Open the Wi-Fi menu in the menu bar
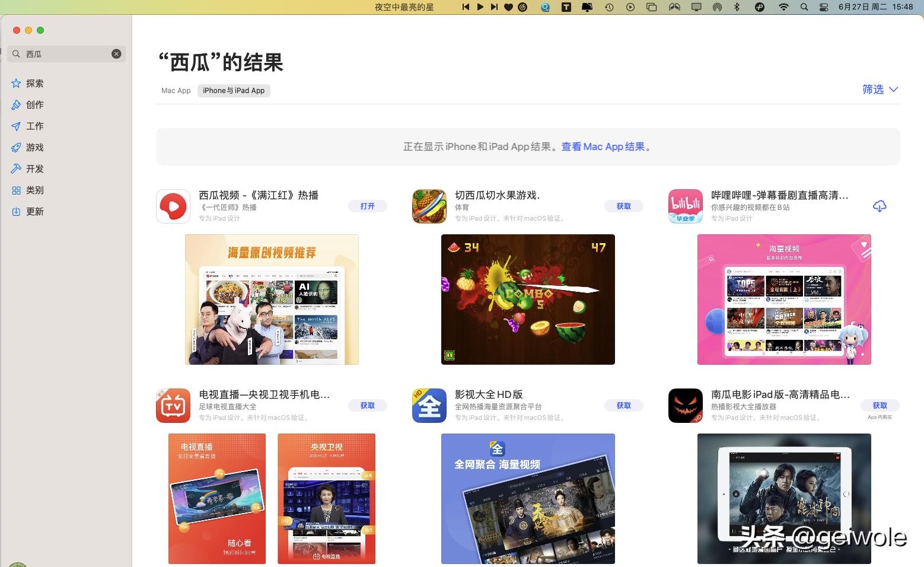The width and height of the screenshot is (924, 567). tap(783, 8)
